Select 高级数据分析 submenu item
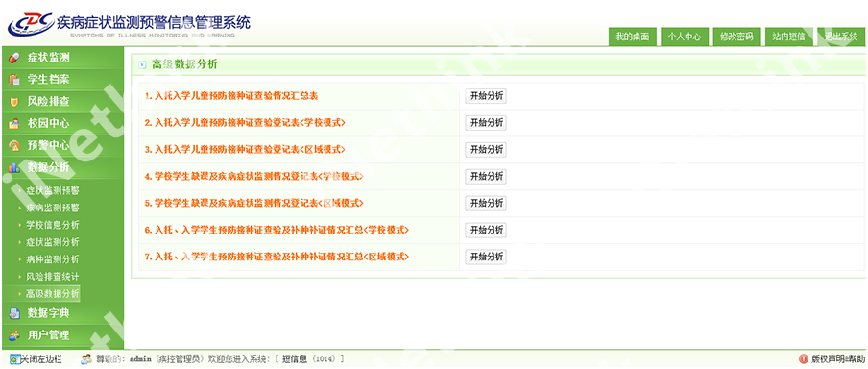 pyautogui.click(x=53, y=294)
